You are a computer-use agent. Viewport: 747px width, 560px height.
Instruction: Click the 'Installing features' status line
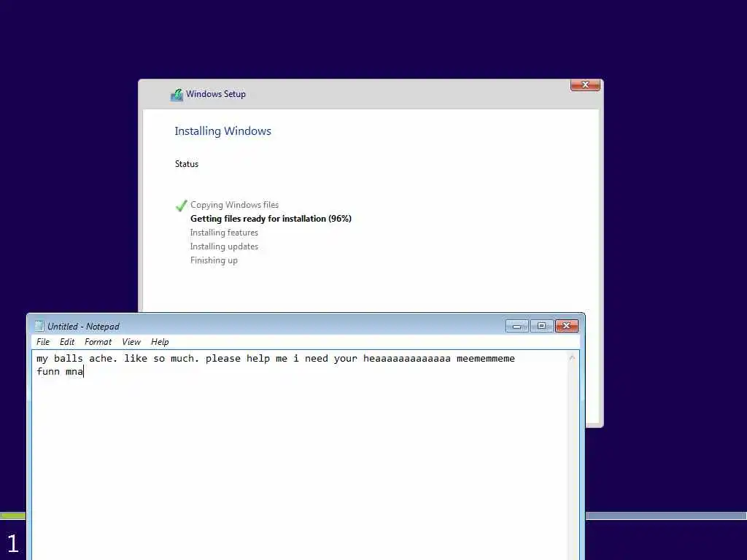(224, 233)
